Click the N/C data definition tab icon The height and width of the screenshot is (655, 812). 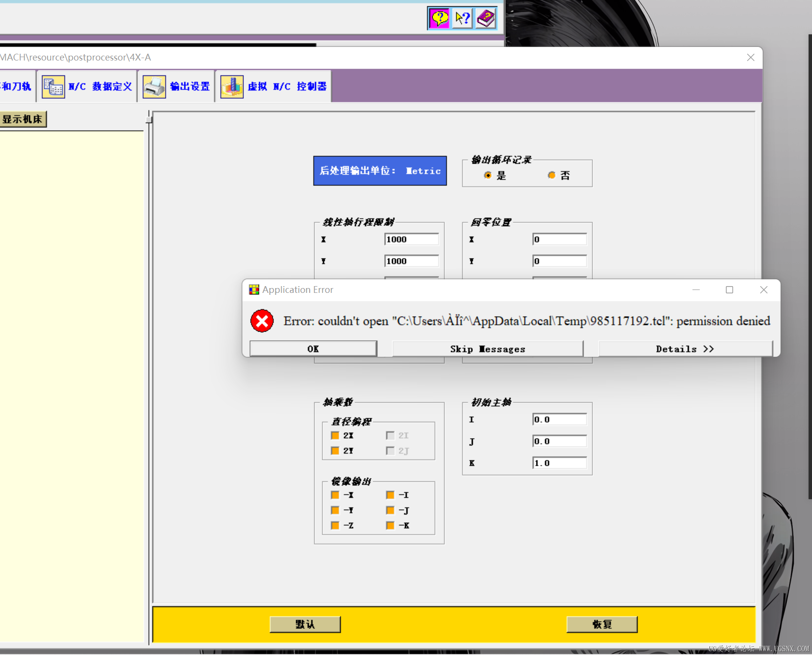point(53,87)
